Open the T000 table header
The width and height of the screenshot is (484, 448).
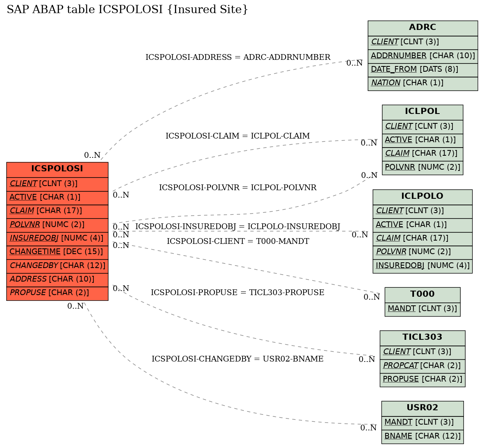pyautogui.click(x=422, y=295)
